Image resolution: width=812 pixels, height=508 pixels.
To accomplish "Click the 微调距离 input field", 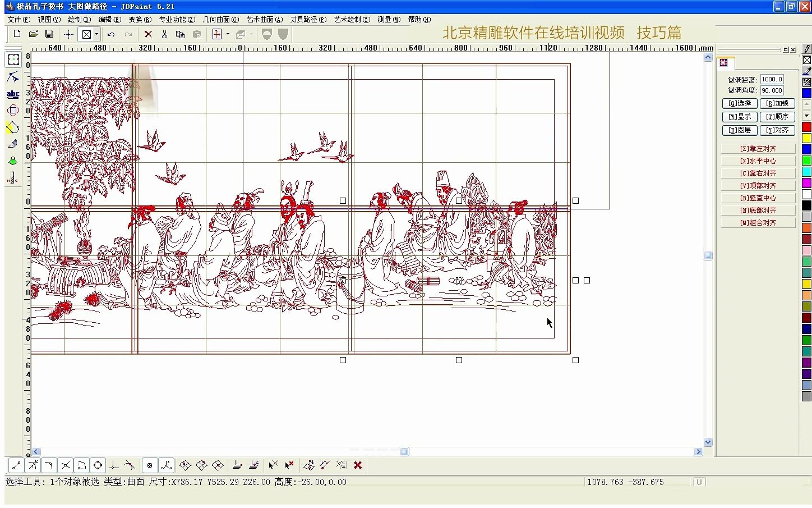I will (772, 80).
